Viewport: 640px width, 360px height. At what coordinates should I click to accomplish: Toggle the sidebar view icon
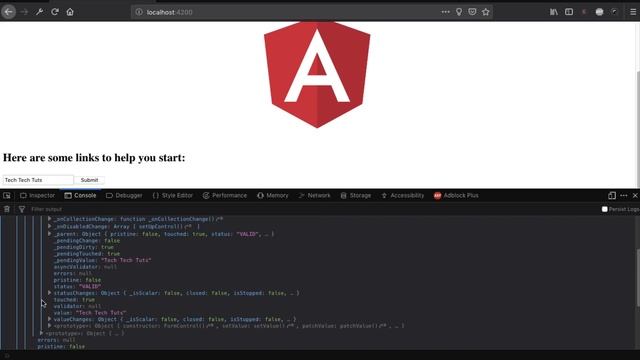pos(569,12)
